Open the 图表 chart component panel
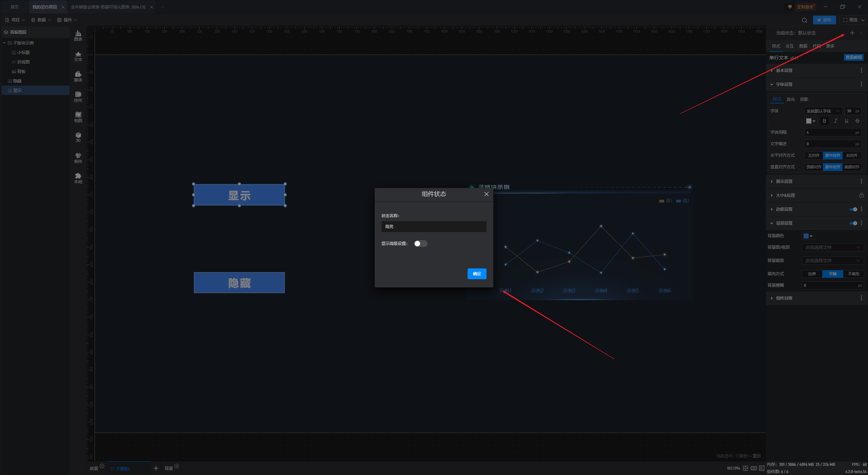Screen dimensions: 868x475 78,35
